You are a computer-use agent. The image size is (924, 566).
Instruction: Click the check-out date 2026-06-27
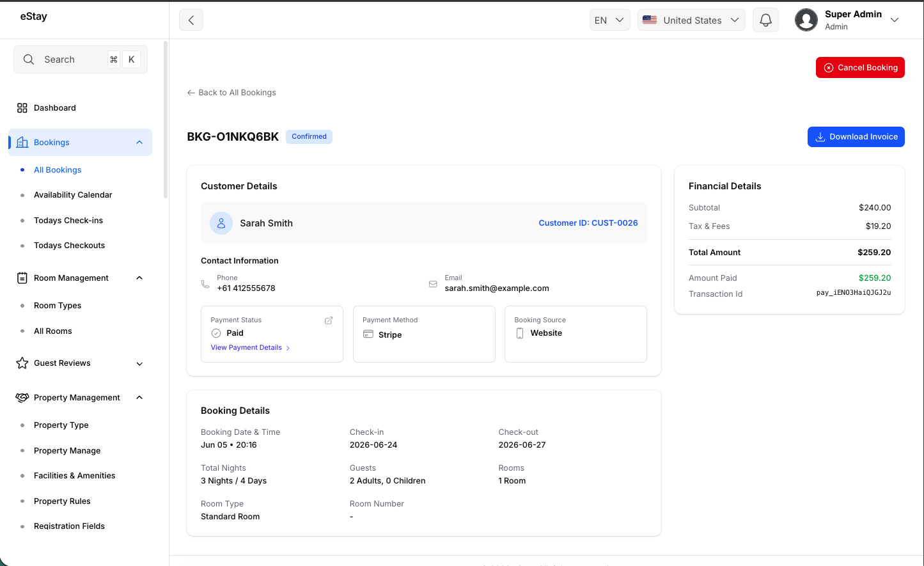[522, 445]
